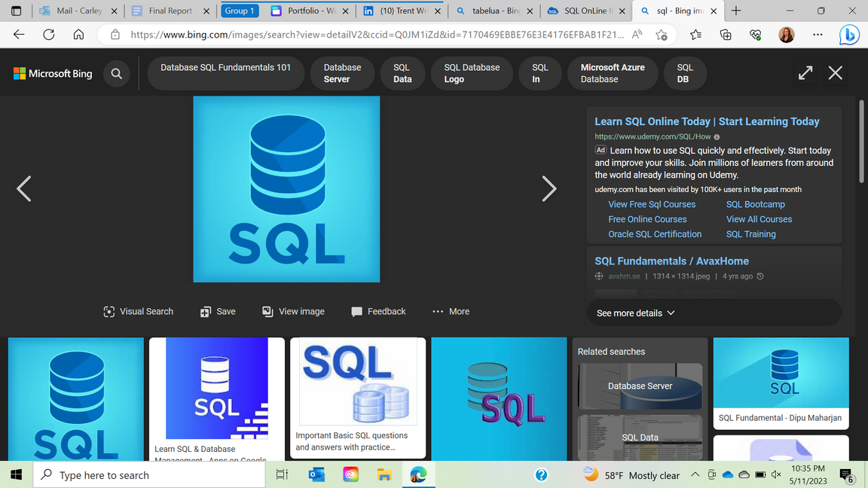Add this page to favorites star icon
This screenshot has width=868, height=488.
662,35
